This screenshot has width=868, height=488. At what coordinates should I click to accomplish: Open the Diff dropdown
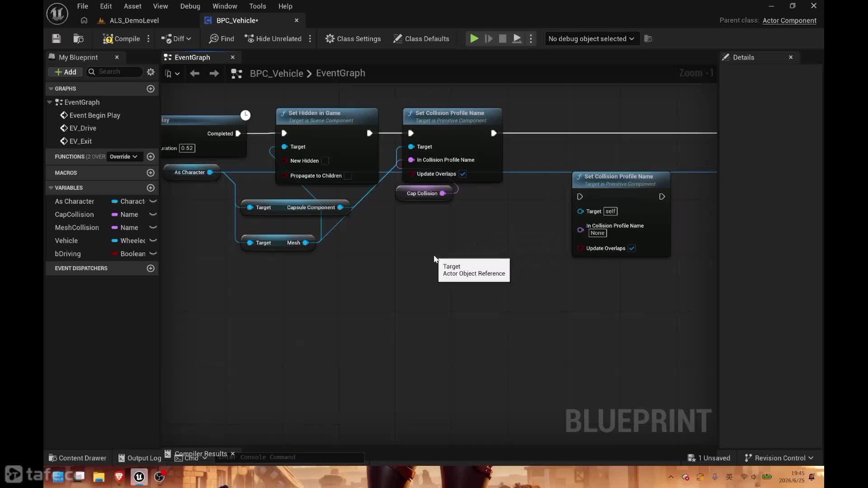(x=176, y=39)
